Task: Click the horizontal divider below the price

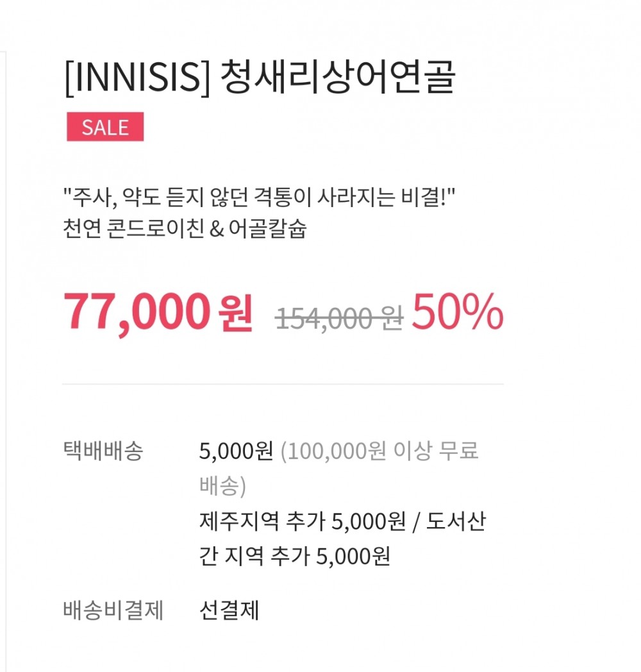Action: (x=283, y=384)
